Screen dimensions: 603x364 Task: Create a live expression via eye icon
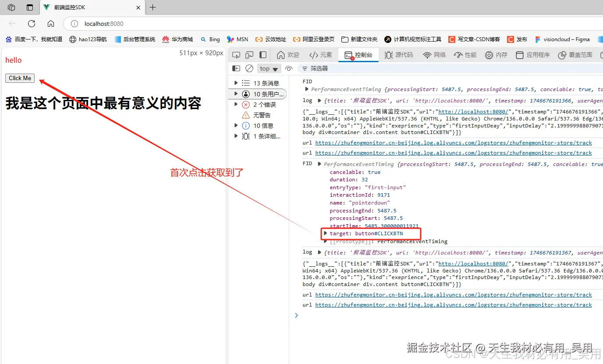click(x=289, y=68)
